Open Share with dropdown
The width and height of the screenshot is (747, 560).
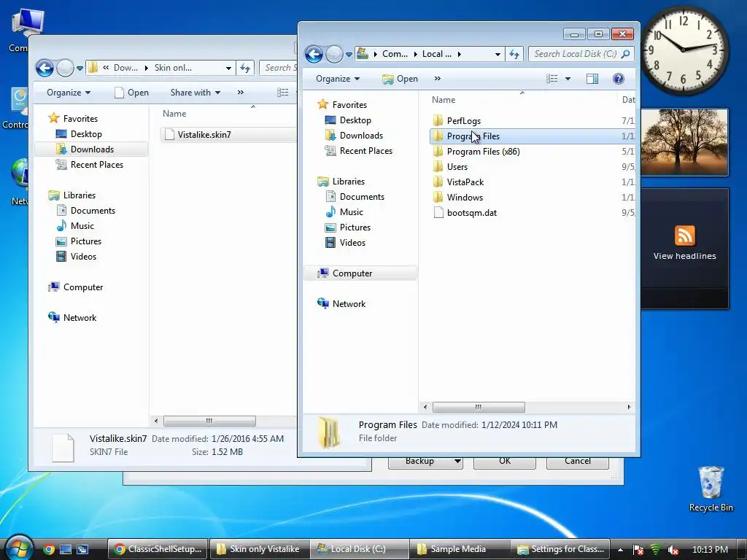point(196,93)
